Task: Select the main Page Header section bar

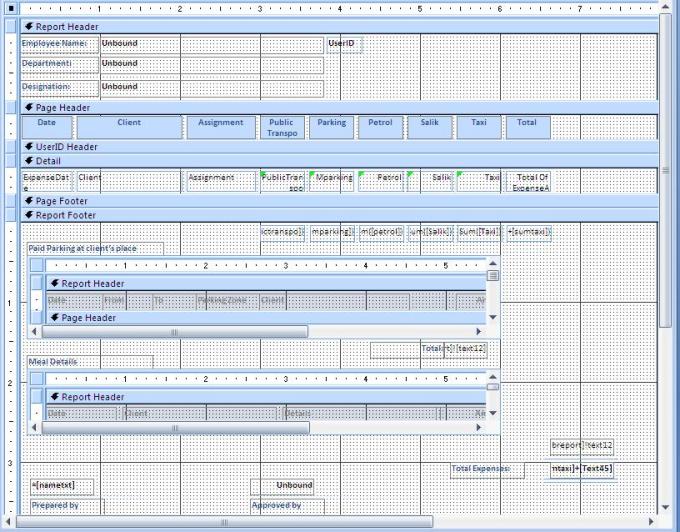Action: [x=339, y=108]
